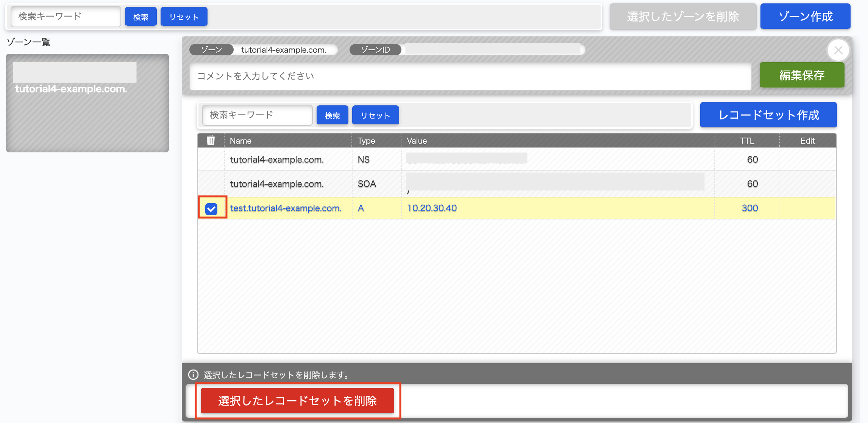
Task: Focus the recordset search keyword field
Action: pyautogui.click(x=257, y=115)
